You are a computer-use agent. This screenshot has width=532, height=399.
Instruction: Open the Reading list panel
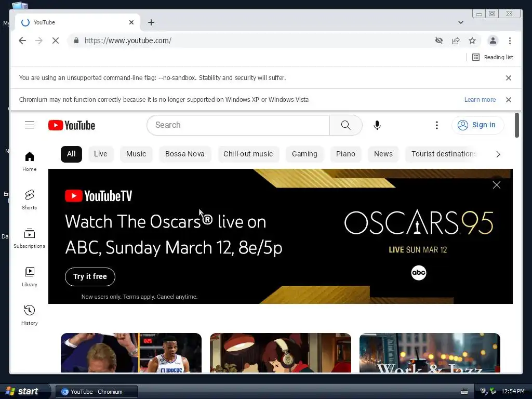coord(493,57)
